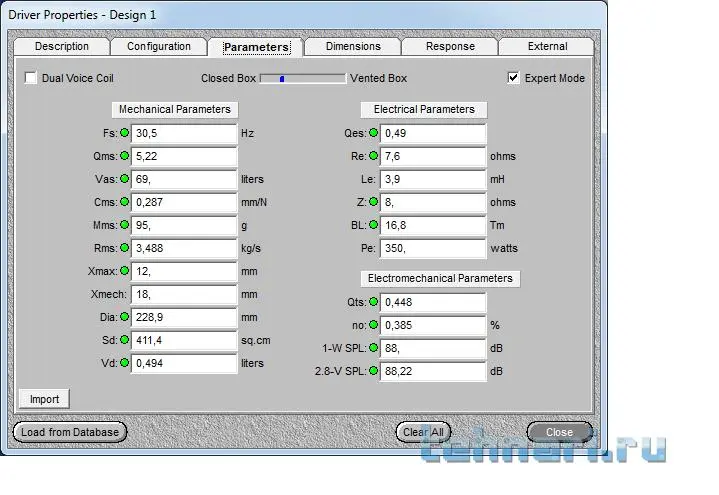Screen dimensions: 719x495
Task: Click the green indicator next to 1-W SPL
Action: 373,348
